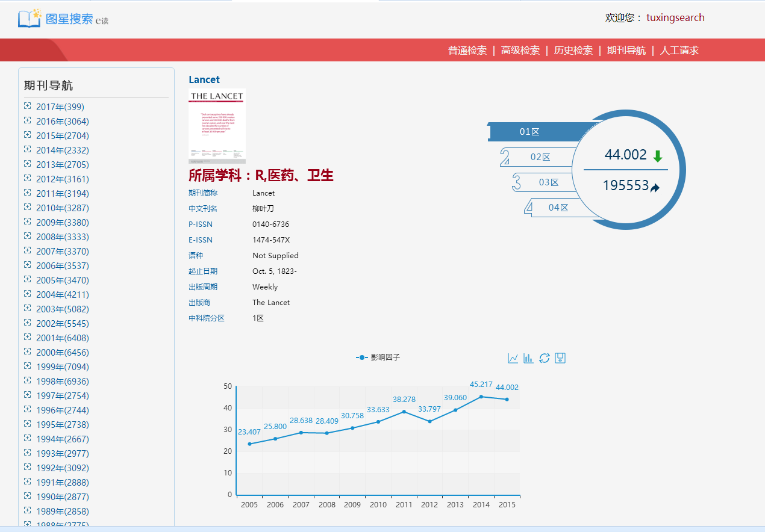Viewport: 765px width, 532px height.
Task: Click the 2005 data point labeled 23.407
Action: [x=249, y=444]
